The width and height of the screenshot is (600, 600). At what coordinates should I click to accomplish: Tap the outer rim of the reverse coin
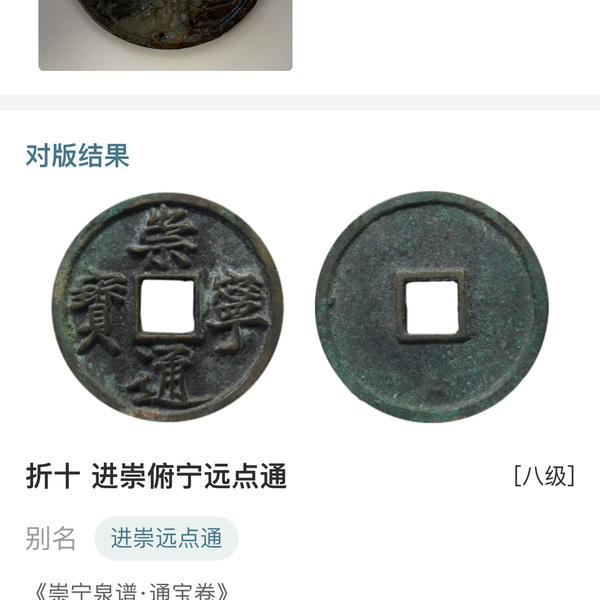[543, 307]
